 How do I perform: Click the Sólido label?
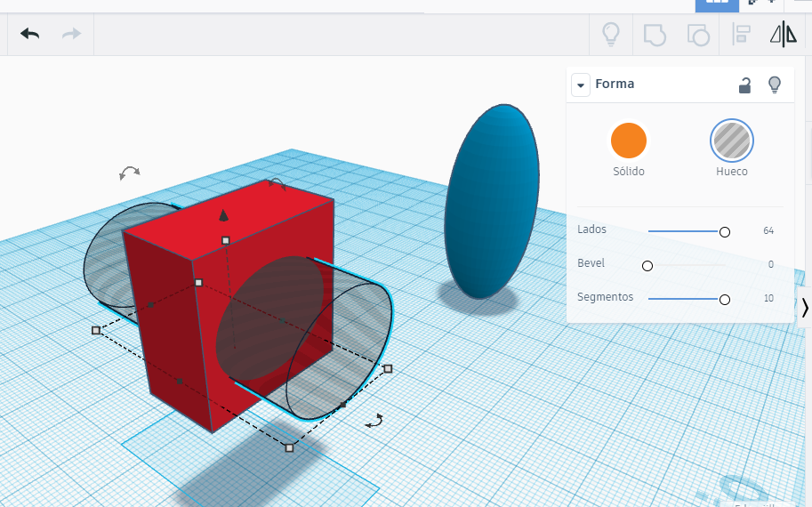click(x=629, y=172)
